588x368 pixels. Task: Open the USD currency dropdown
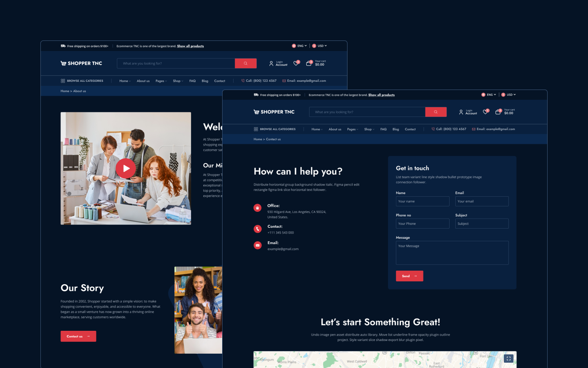[509, 94]
